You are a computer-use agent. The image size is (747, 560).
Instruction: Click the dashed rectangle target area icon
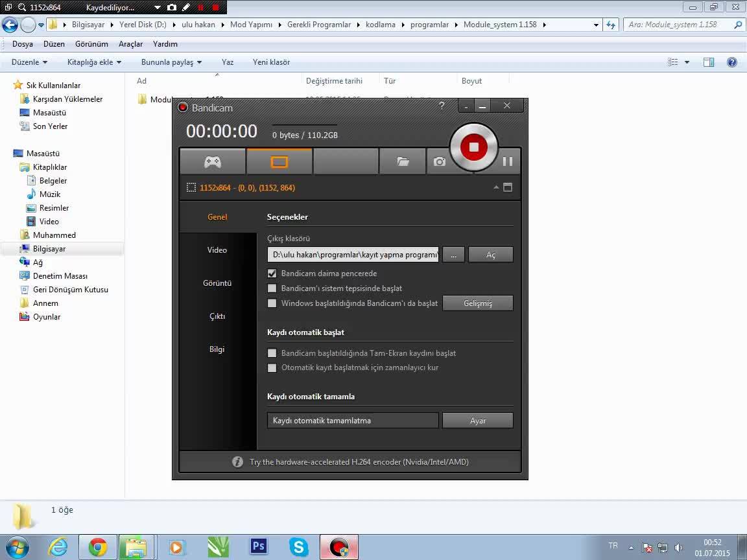coord(191,187)
